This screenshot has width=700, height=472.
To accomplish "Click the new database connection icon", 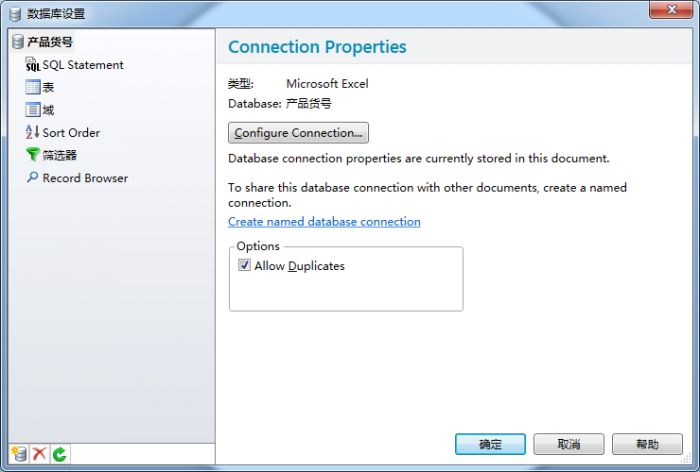I will pos(19,454).
